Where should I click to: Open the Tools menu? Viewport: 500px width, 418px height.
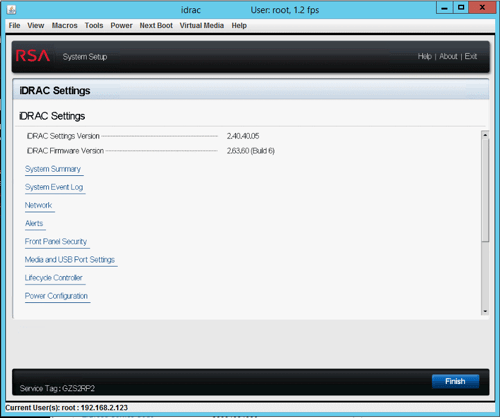(94, 26)
